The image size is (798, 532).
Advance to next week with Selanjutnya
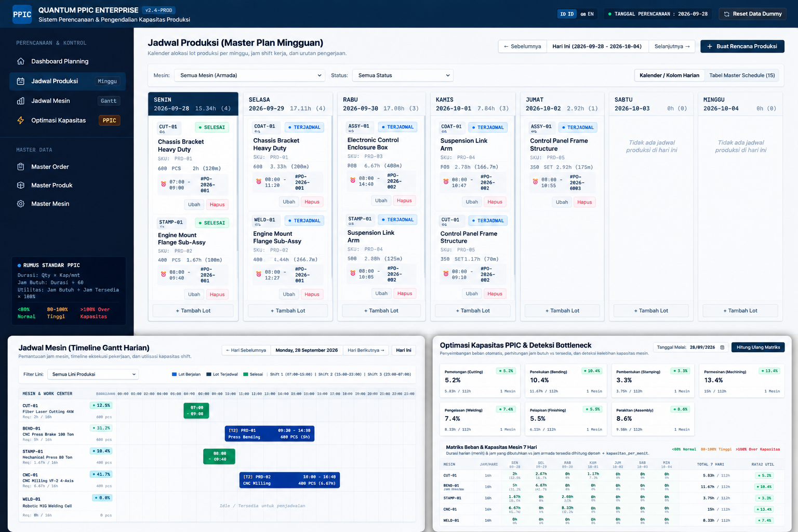click(x=672, y=46)
